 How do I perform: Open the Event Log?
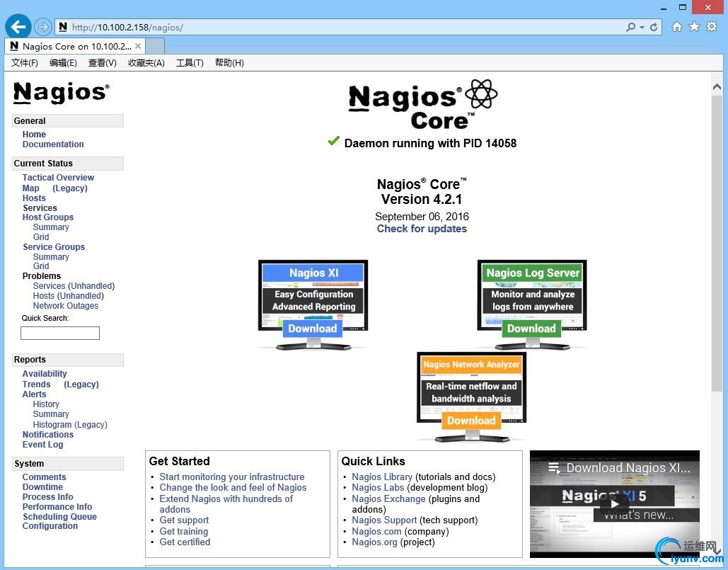[42, 445]
